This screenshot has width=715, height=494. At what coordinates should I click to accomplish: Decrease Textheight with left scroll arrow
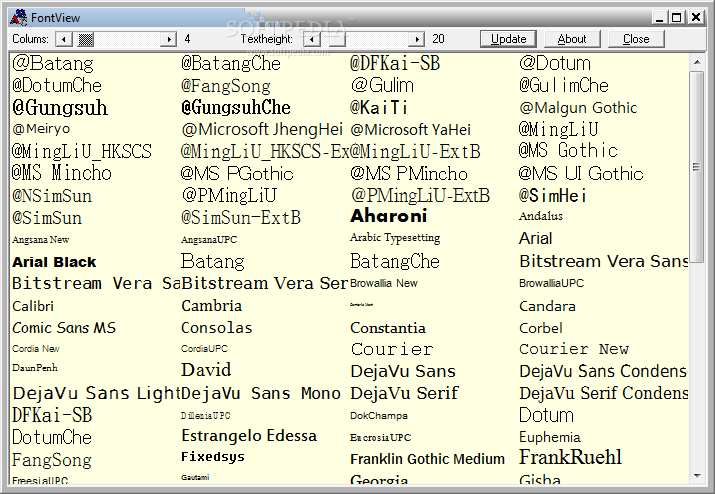312,39
